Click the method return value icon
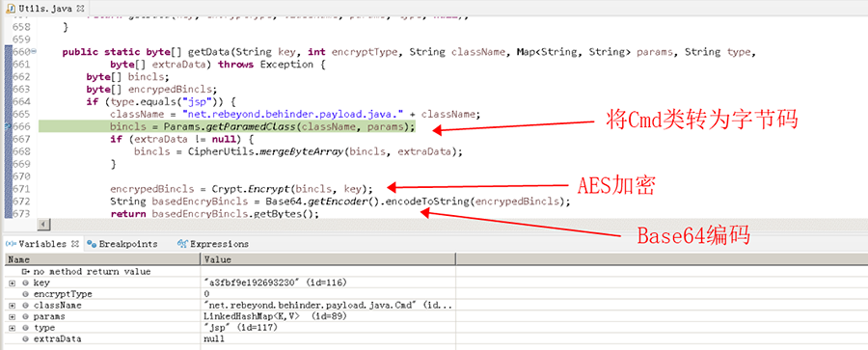 pyautogui.click(x=25, y=272)
